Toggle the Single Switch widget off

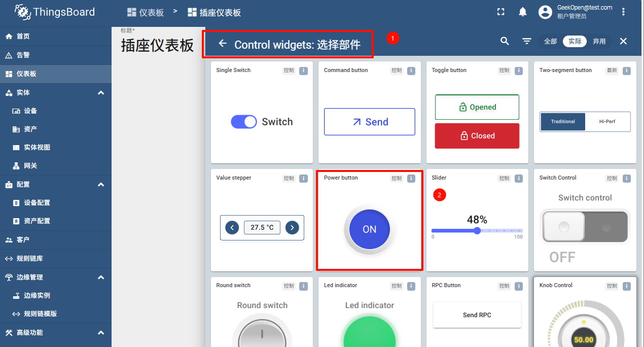click(x=244, y=122)
